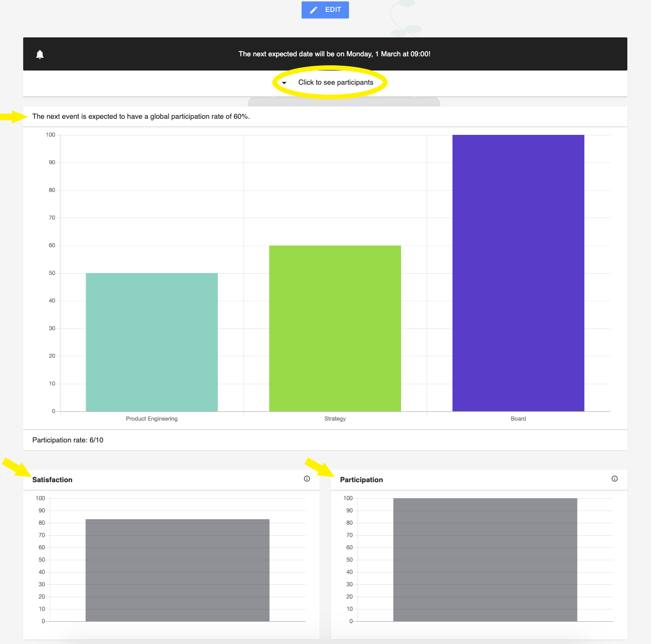The height and width of the screenshot is (644, 651).
Task: Click the Satisfaction panel heading
Action: [53, 480]
